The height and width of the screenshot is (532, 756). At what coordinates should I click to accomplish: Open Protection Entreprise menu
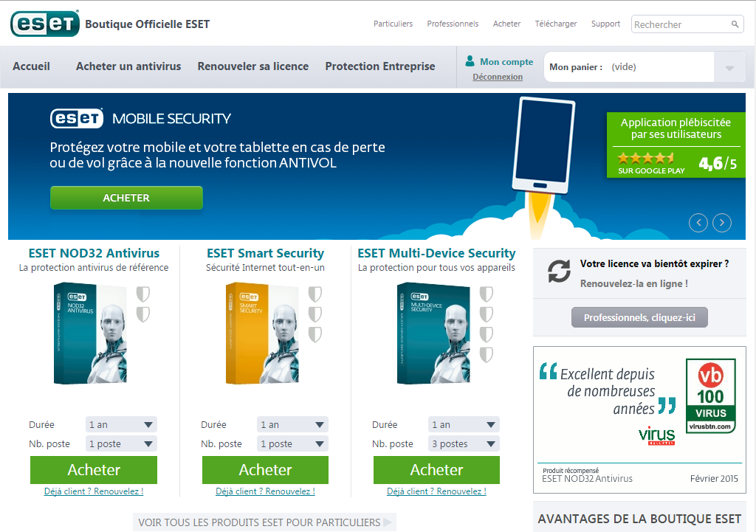(x=380, y=66)
